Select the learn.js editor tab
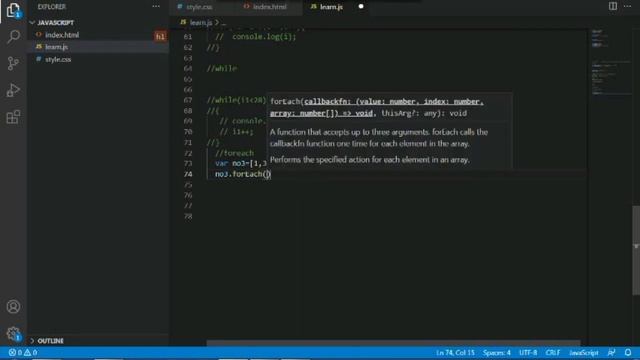The height and width of the screenshot is (360, 640). (x=331, y=7)
